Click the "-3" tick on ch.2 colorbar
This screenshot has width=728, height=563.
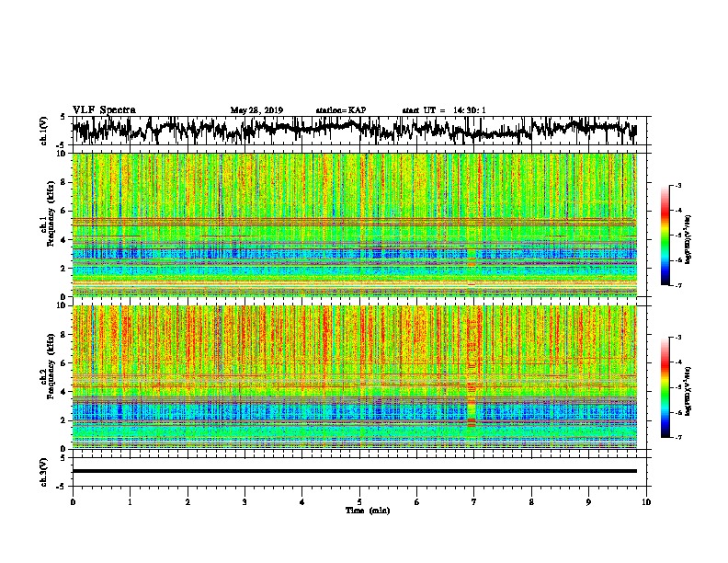click(x=678, y=338)
